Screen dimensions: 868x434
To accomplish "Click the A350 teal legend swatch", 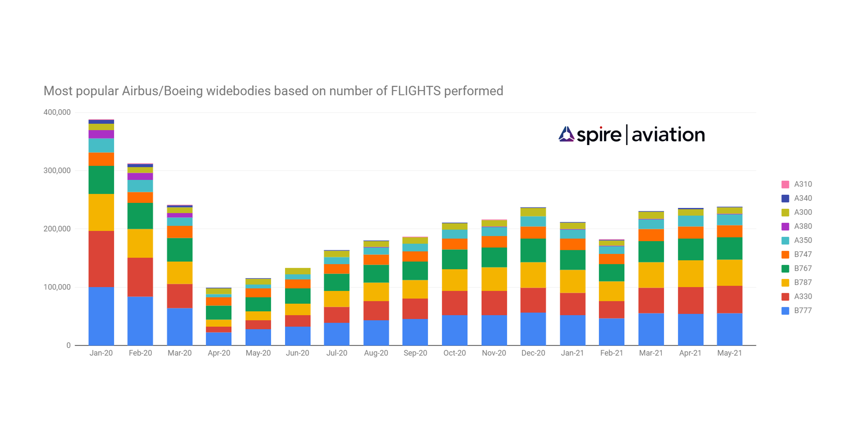I will click(785, 241).
